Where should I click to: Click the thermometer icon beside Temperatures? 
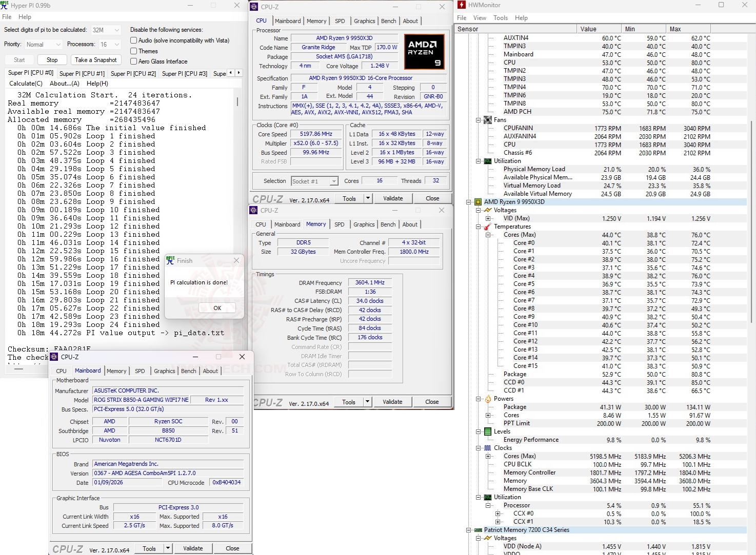(487, 227)
